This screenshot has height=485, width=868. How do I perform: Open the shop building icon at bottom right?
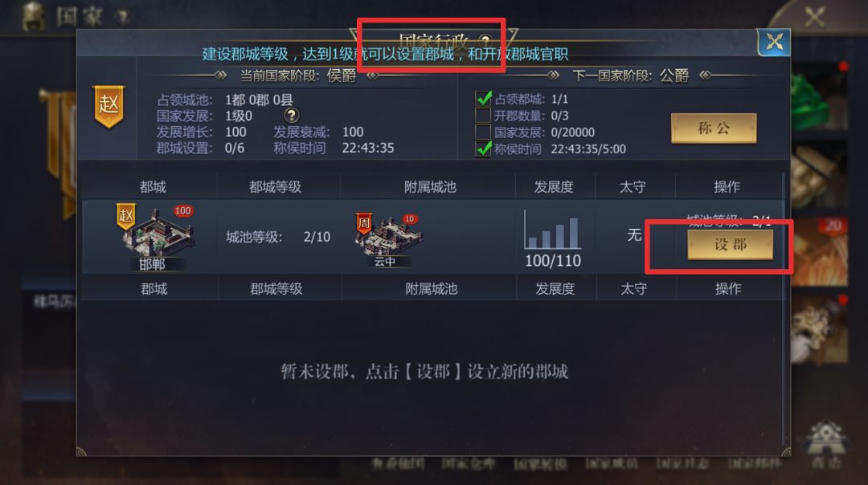point(826,443)
